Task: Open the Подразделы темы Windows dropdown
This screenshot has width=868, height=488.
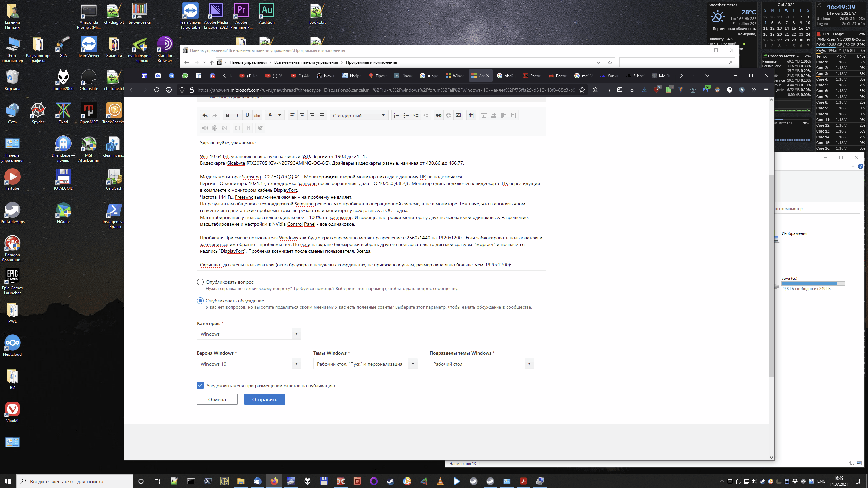Action: (481, 364)
